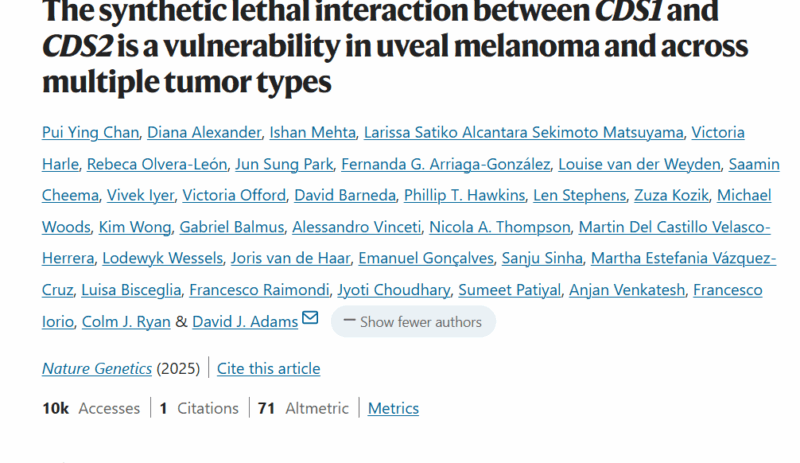Select Jun Sung Park author link

(x=284, y=164)
